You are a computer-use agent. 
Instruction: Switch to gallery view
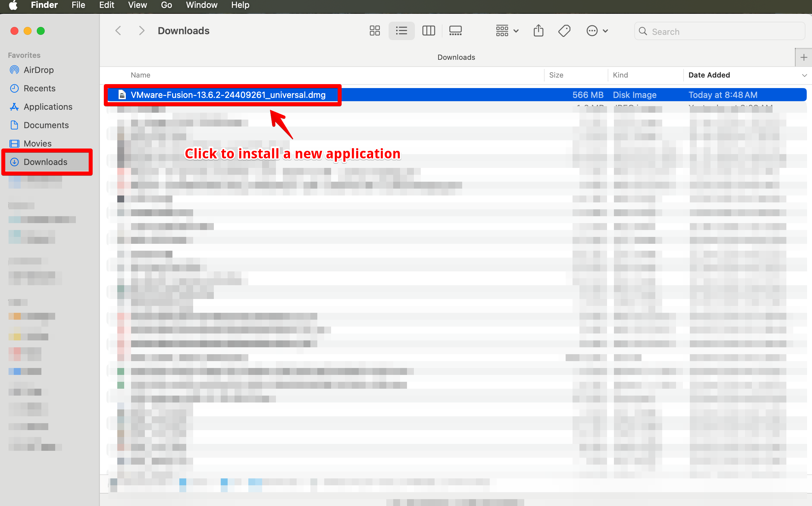[455, 31]
